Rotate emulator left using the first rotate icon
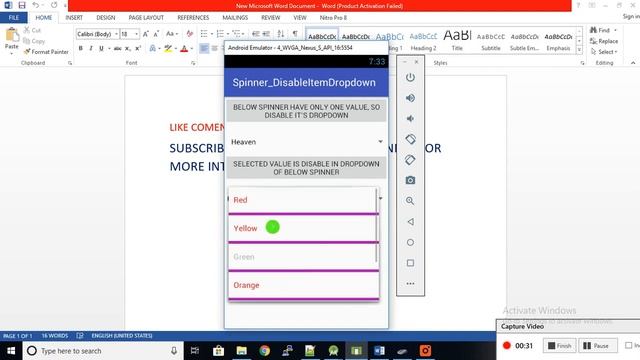 (x=410, y=139)
